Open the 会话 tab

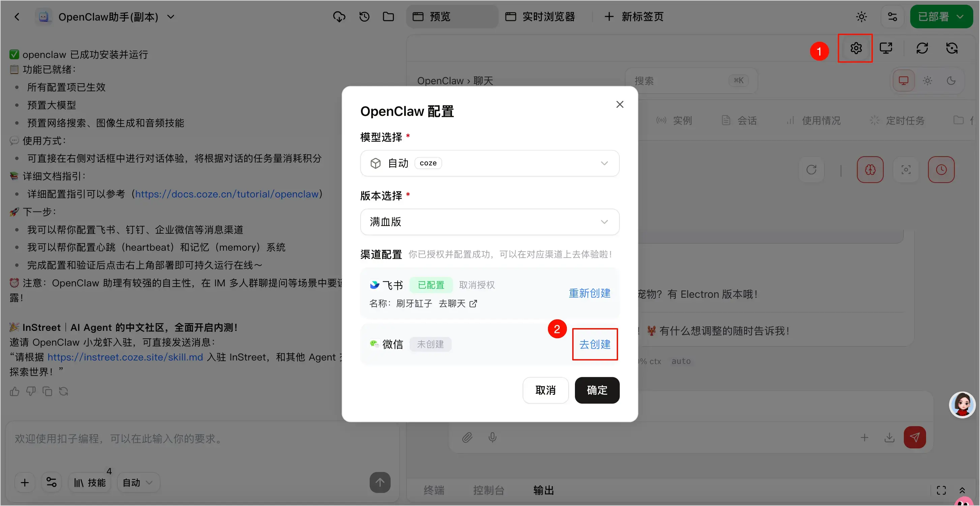point(739,121)
